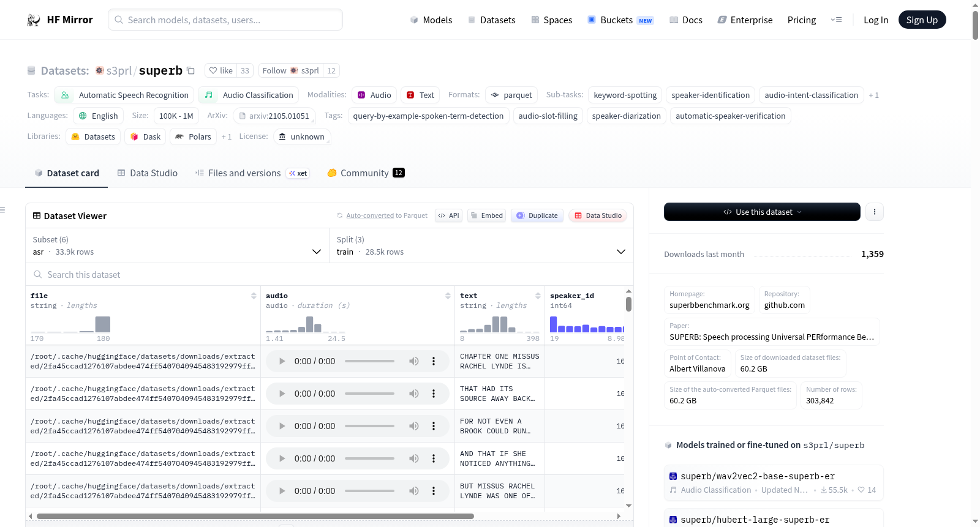This screenshot has width=980, height=527.
Task: Click the heart like button
Action: [x=221, y=70]
